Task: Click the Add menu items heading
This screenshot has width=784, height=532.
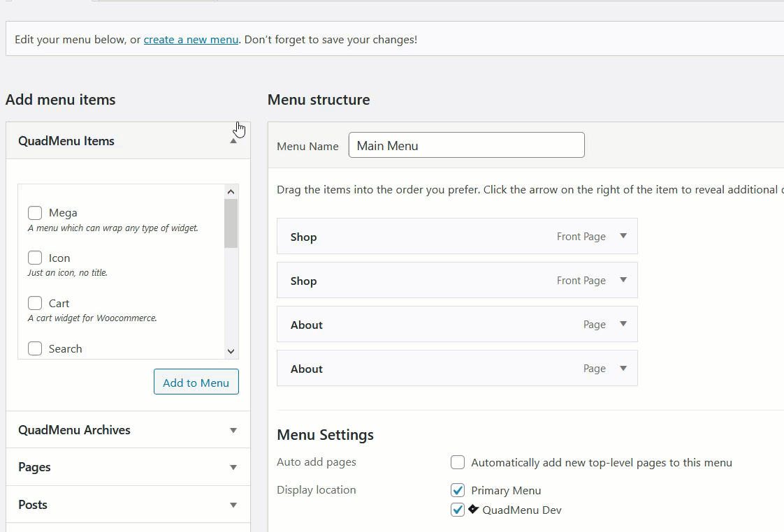Action: (61, 99)
